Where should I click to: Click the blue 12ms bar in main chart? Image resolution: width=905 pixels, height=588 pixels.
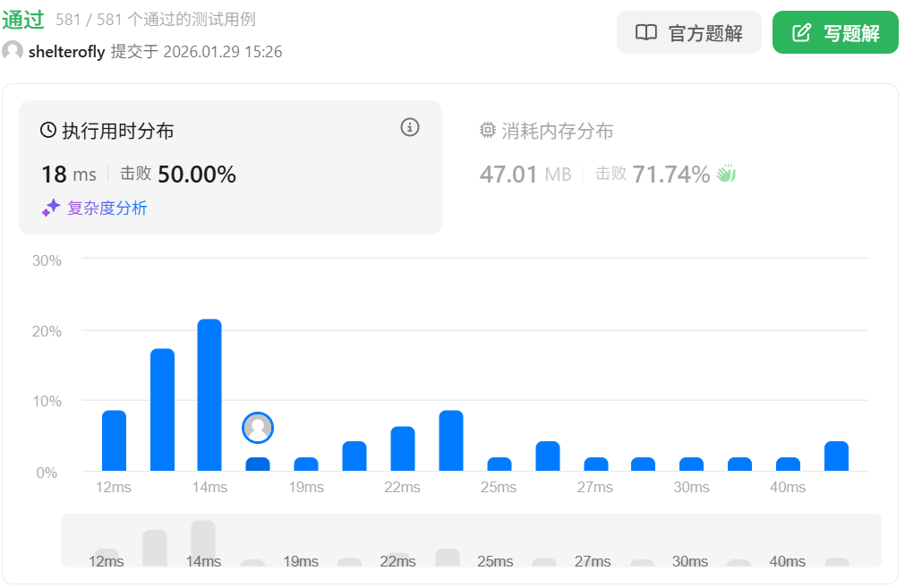(x=114, y=440)
